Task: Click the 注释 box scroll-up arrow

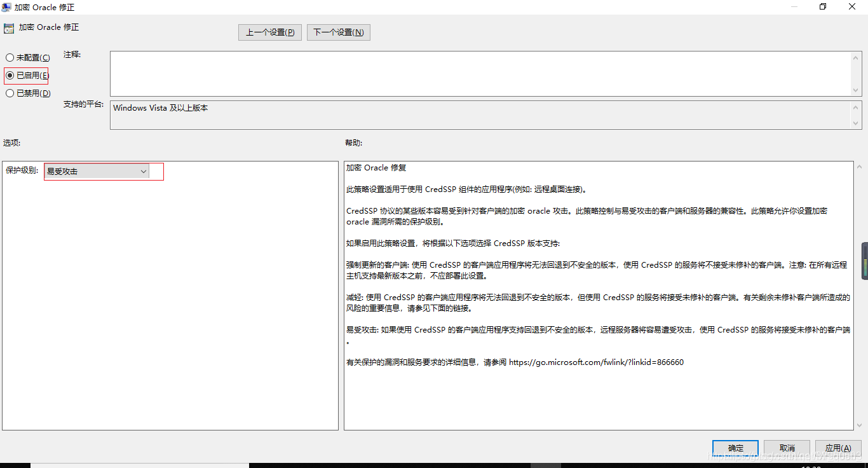Action: [856, 58]
